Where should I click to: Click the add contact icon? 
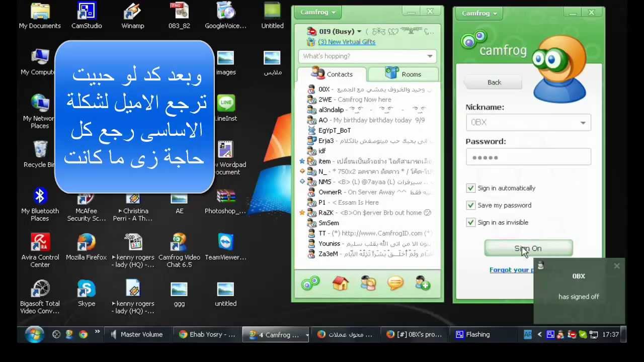click(423, 284)
